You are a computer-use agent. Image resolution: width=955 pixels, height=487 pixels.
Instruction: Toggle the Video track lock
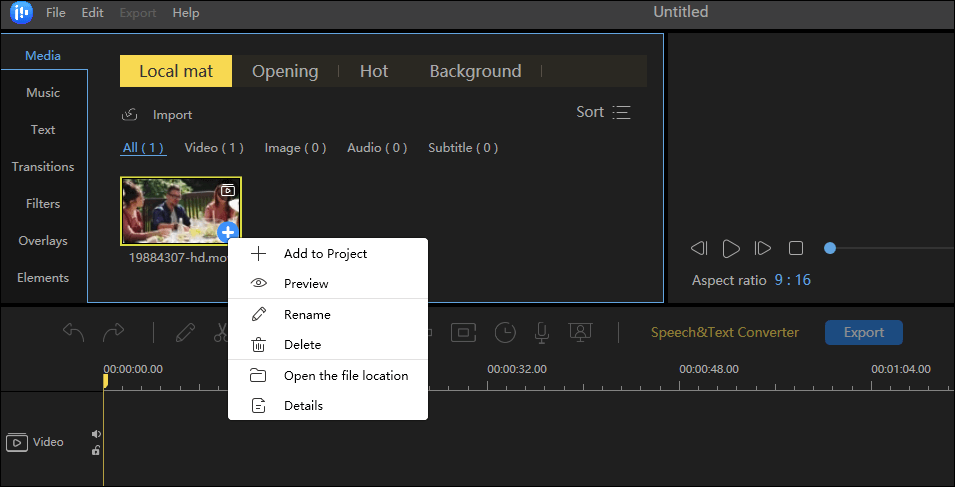97,450
